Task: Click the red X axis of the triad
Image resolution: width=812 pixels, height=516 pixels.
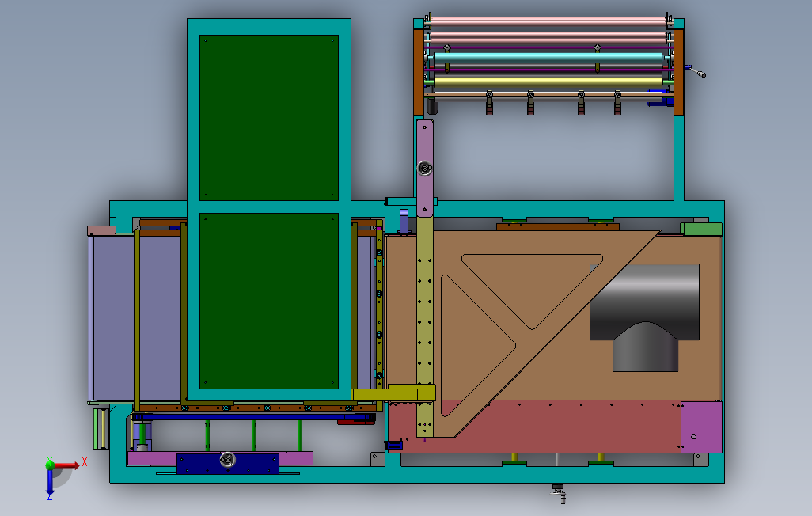Action: 67,465
